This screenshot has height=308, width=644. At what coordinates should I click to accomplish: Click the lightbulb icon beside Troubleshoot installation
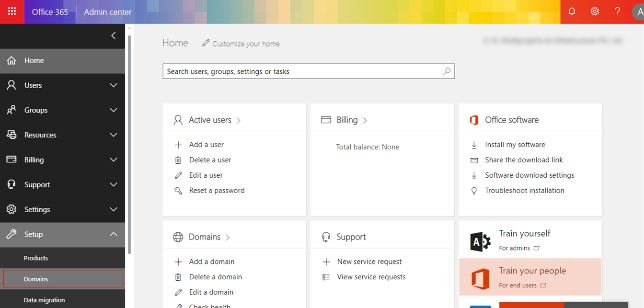coord(474,191)
